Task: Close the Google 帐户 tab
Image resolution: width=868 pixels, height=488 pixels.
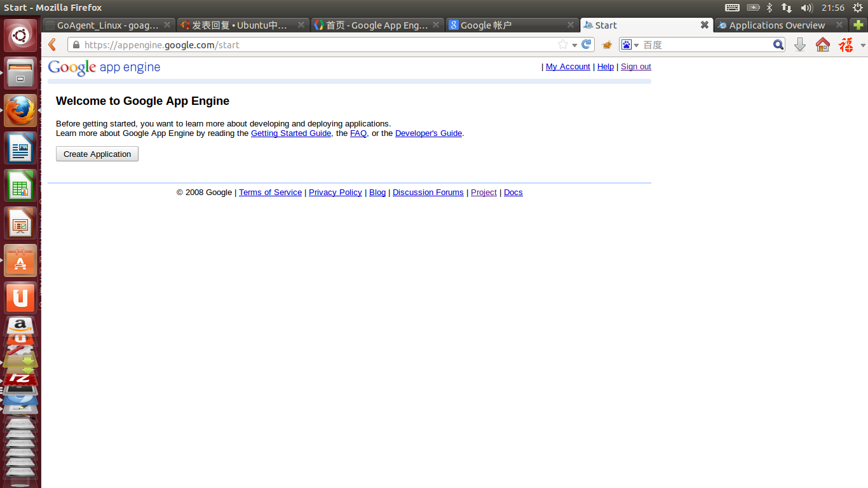Action: pos(571,25)
